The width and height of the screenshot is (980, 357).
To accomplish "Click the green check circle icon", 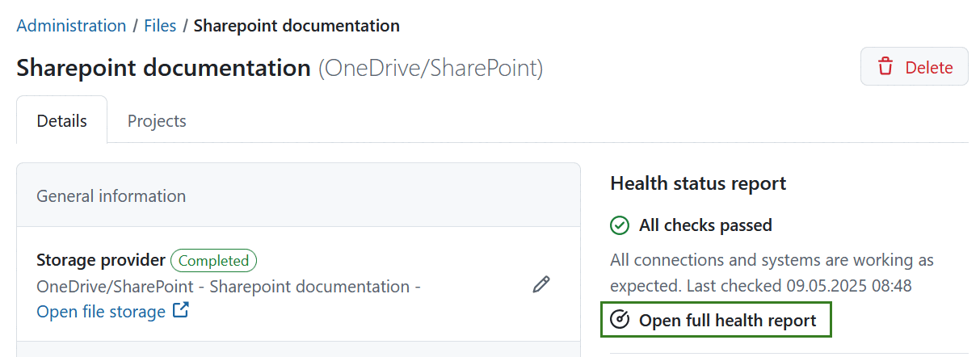I will coord(620,225).
